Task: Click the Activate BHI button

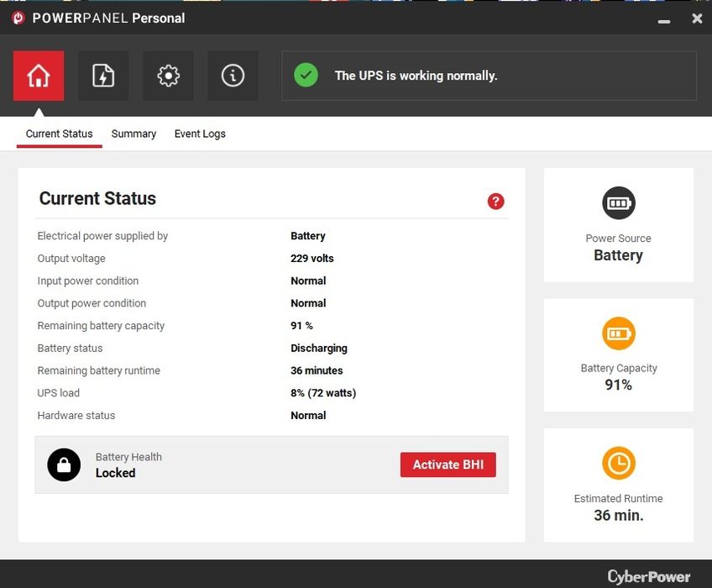Action: point(448,465)
